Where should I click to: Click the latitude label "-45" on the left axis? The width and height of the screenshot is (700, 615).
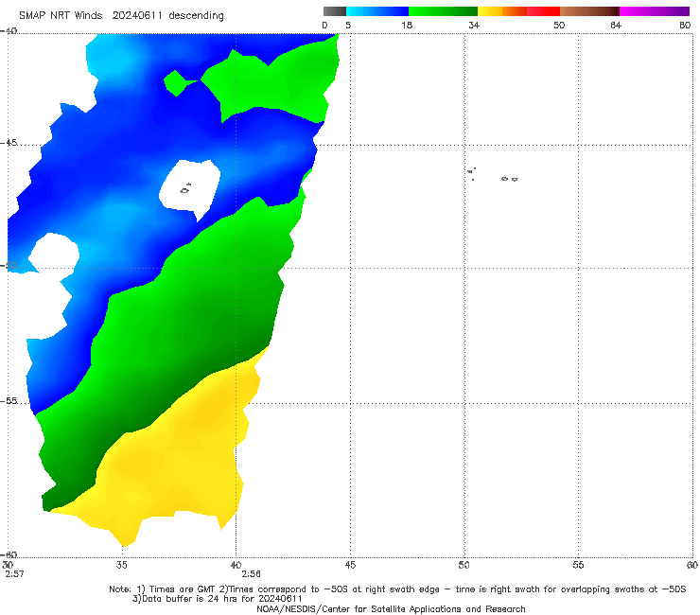[9, 143]
